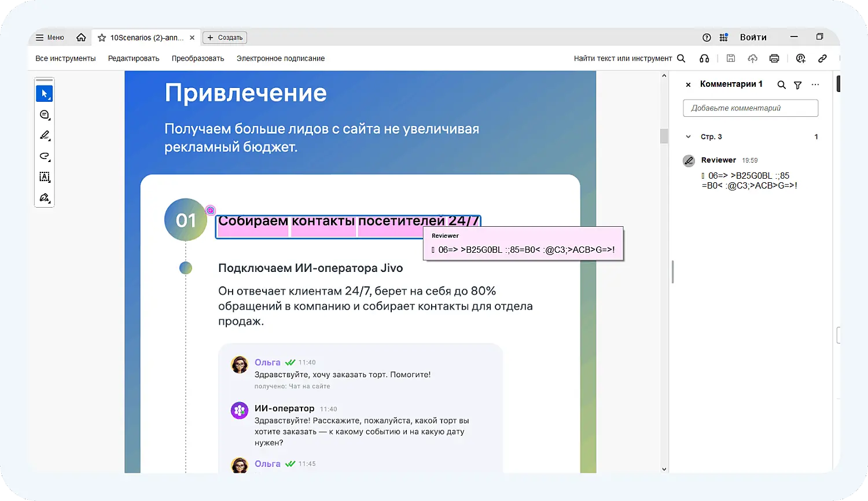
Task: Click the comment count 1 for Стр. 3
Action: [x=816, y=137]
